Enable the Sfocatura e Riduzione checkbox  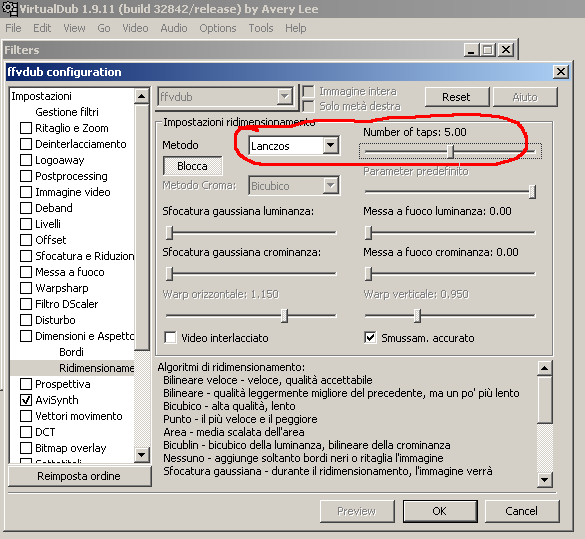(x=26, y=256)
